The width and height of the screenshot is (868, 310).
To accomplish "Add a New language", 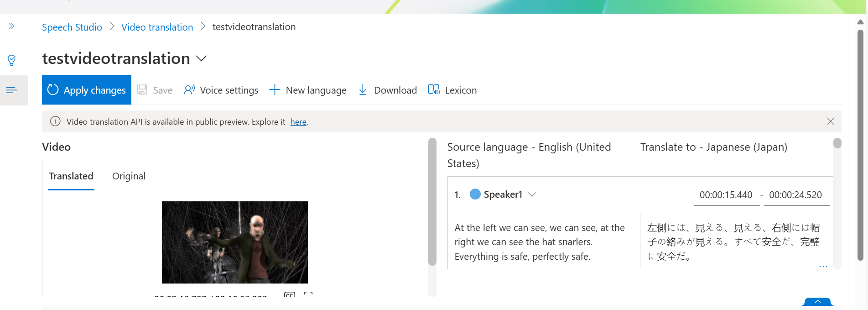I will tap(308, 90).
